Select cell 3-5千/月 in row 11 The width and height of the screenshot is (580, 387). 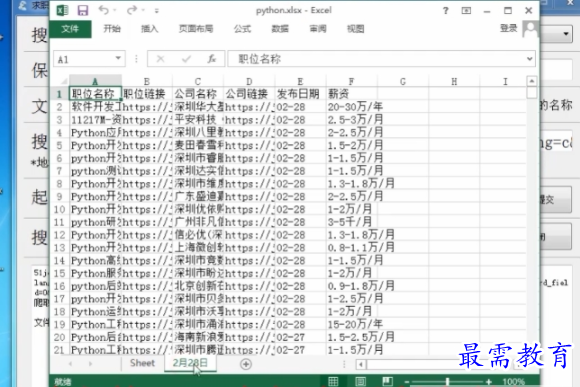click(351, 222)
